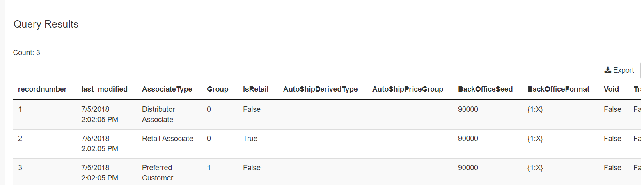Select the Preferred Customer cell

[x=158, y=173]
